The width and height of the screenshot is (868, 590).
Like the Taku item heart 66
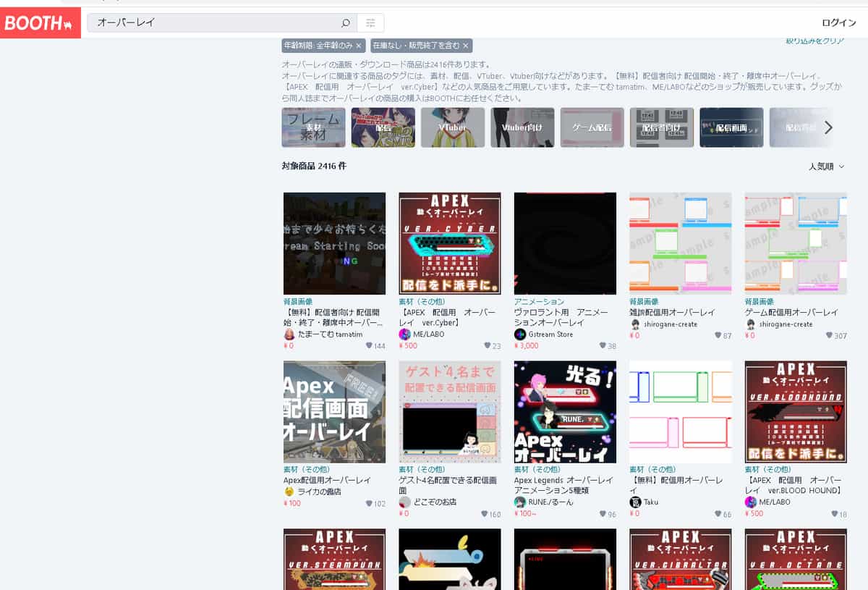pos(718,515)
